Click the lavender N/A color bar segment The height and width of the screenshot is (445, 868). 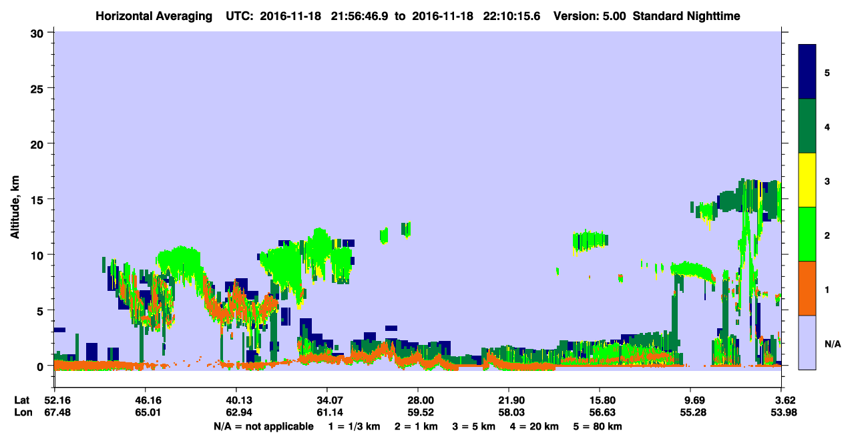807,342
